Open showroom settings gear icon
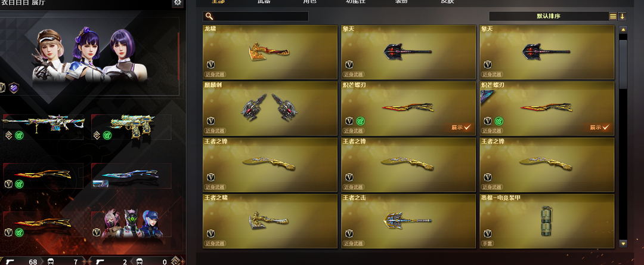The image size is (644, 265). point(178,2)
